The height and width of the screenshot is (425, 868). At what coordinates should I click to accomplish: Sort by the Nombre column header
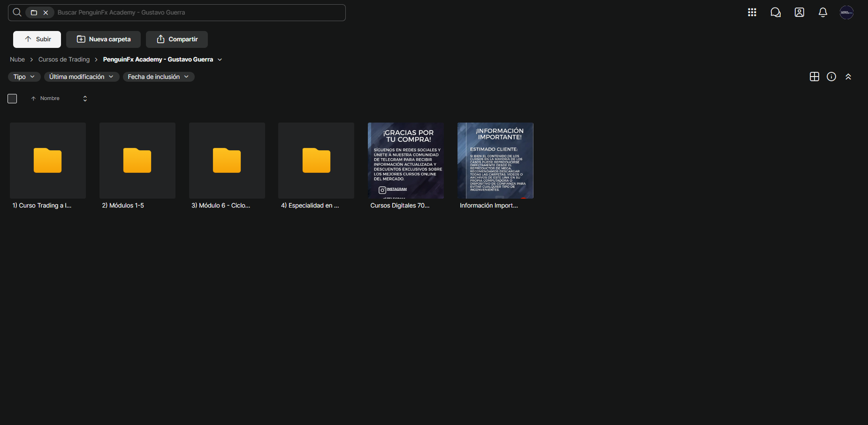click(50, 99)
